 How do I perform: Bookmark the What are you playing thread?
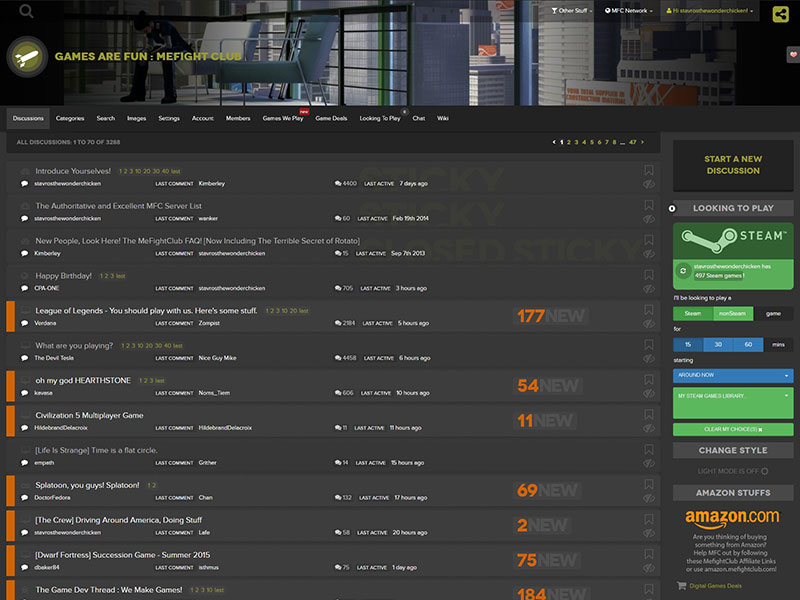pyautogui.click(x=648, y=344)
